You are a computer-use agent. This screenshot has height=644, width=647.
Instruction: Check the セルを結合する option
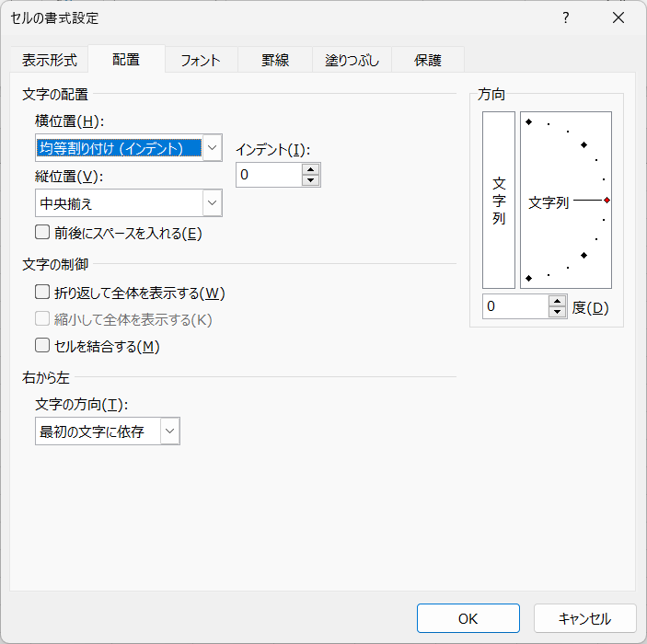[42, 345]
